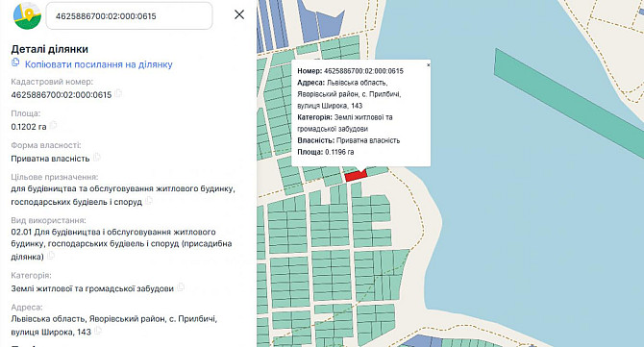
Task: Select the 0.1202 га area value
Action: 29,127
